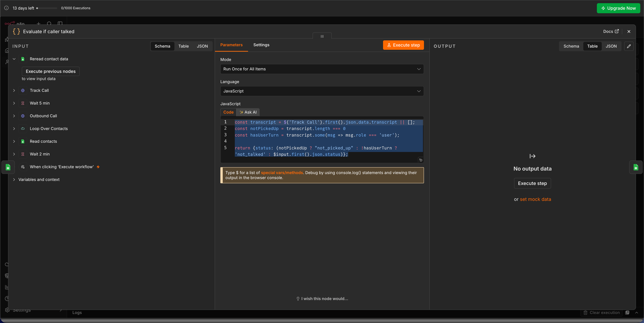This screenshot has height=323, width=644.
Task: Open the Mode dropdown
Action: point(322,69)
